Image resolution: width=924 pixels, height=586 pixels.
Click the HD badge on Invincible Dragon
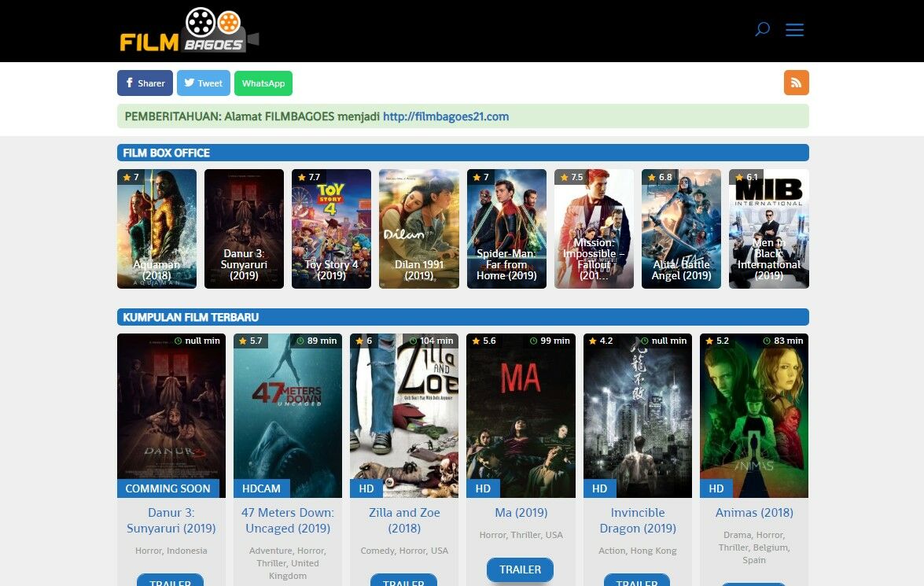click(600, 488)
